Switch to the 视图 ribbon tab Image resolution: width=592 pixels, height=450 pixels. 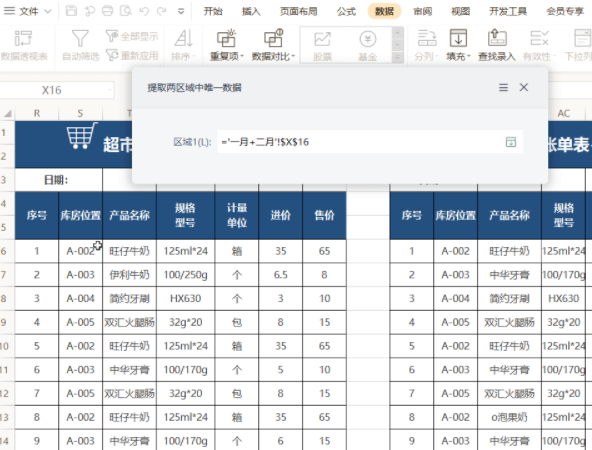point(461,11)
